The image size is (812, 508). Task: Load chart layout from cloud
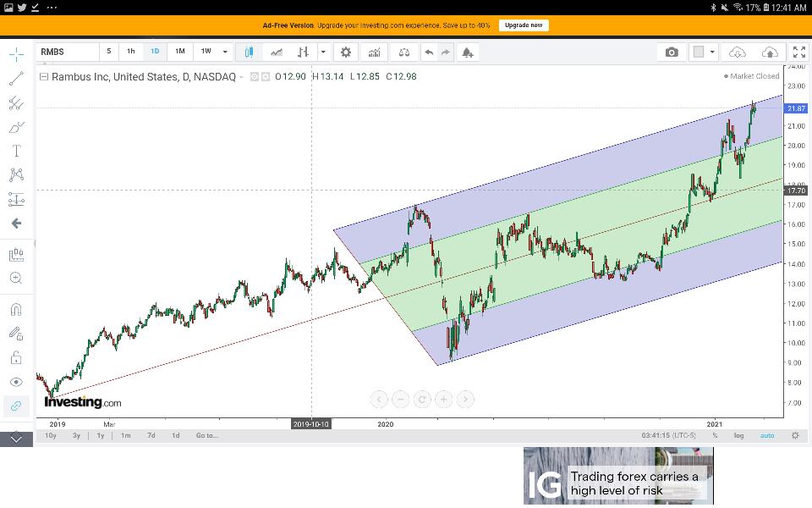[x=737, y=52]
